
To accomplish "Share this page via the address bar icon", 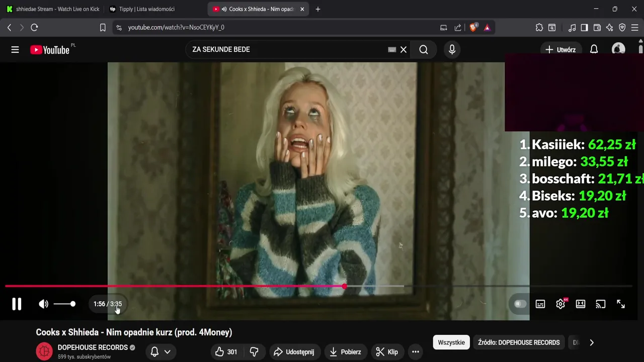I will pos(458,28).
